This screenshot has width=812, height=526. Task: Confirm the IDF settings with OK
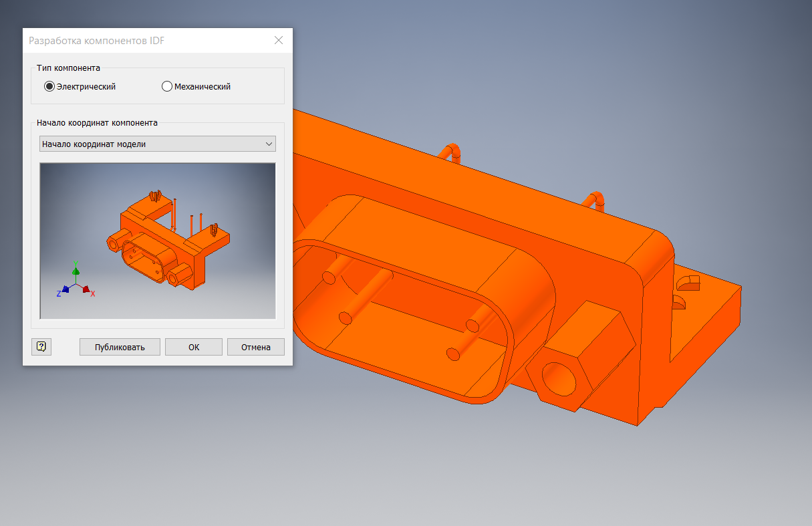point(193,346)
